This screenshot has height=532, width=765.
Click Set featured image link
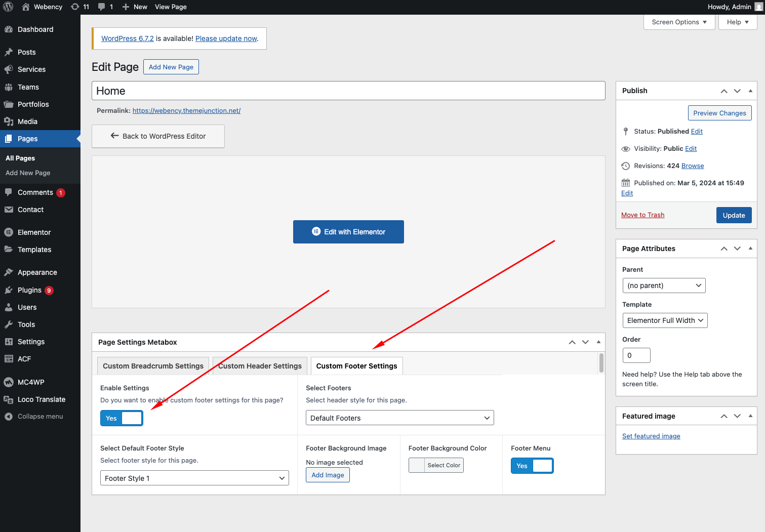pyautogui.click(x=651, y=436)
